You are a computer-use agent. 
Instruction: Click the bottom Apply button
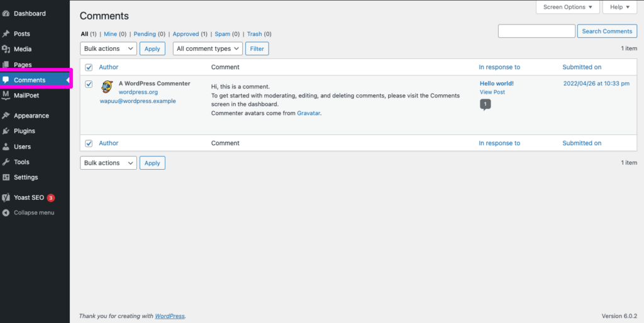[x=152, y=163]
